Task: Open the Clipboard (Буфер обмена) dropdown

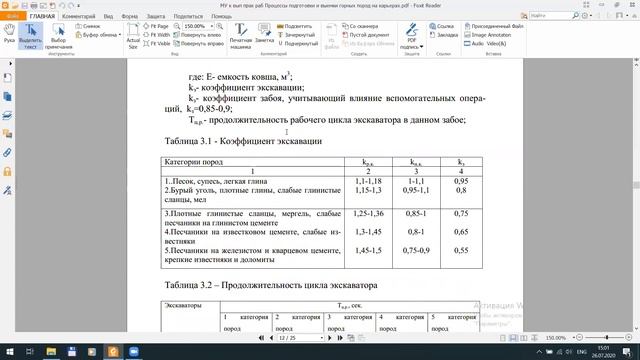Action: point(98,35)
